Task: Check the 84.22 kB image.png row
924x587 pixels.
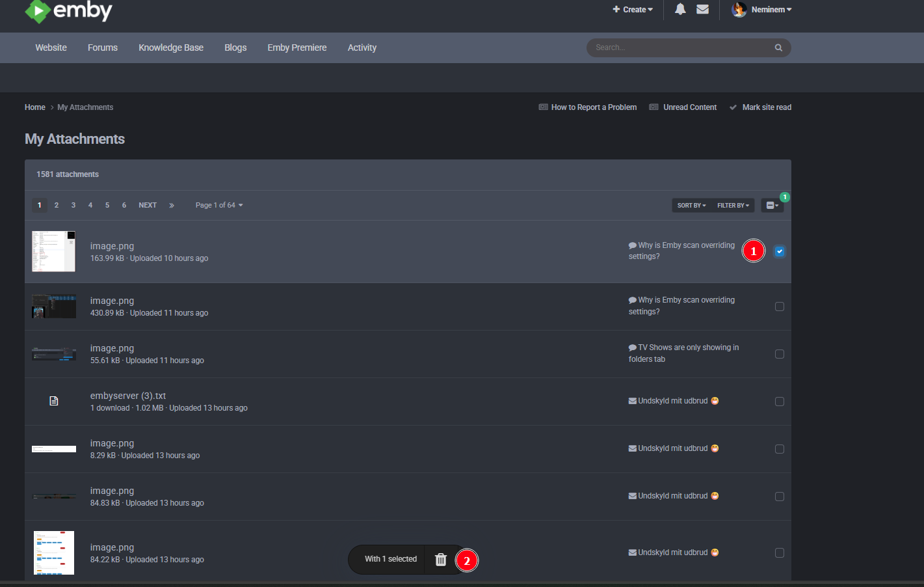Action: click(x=780, y=553)
